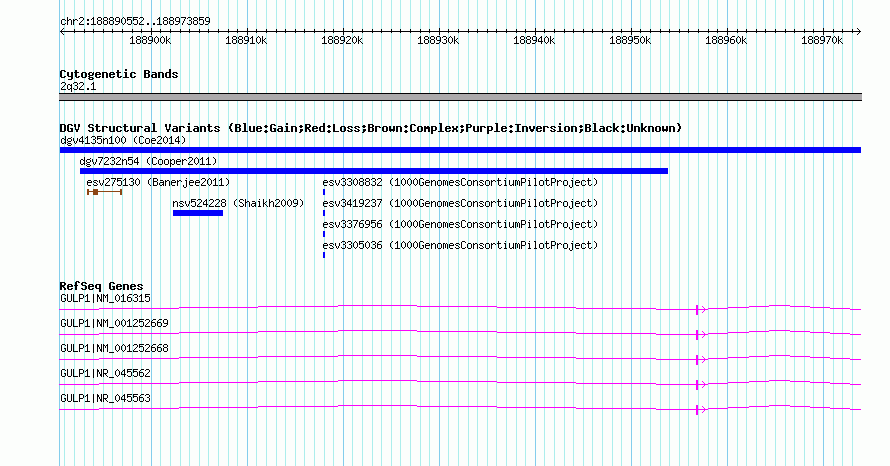
Task: Open GULP1|NR_045562 transcript label
Action: [106, 373]
